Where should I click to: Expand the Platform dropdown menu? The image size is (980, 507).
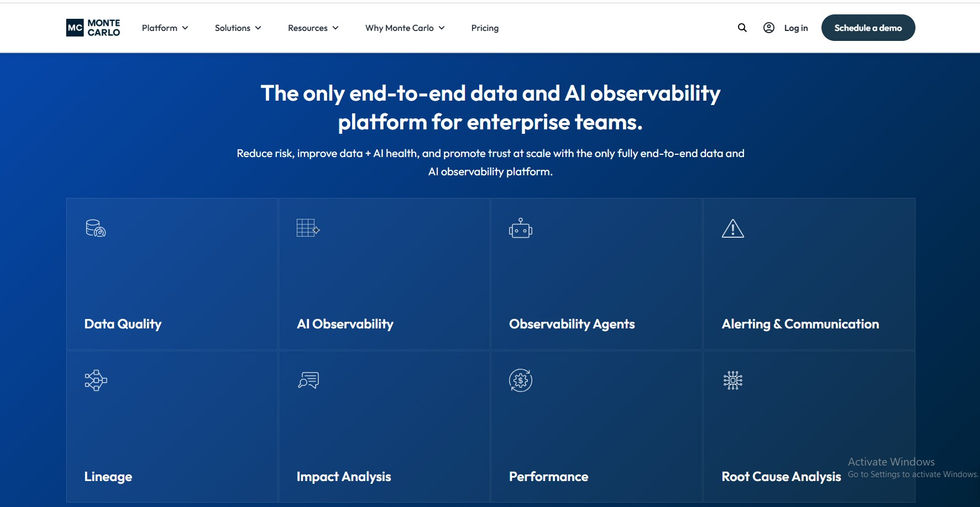coord(165,28)
